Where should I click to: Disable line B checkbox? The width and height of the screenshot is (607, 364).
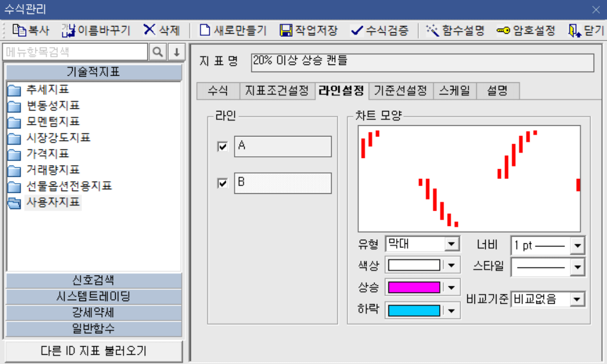[222, 183]
